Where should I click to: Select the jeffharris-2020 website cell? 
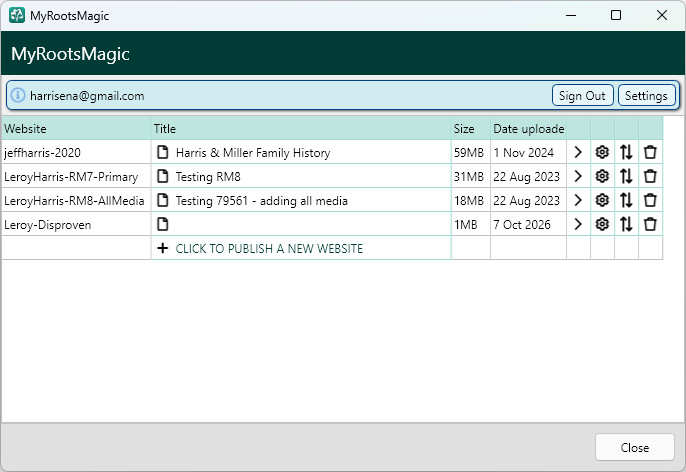pyautogui.click(x=76, y=152)
